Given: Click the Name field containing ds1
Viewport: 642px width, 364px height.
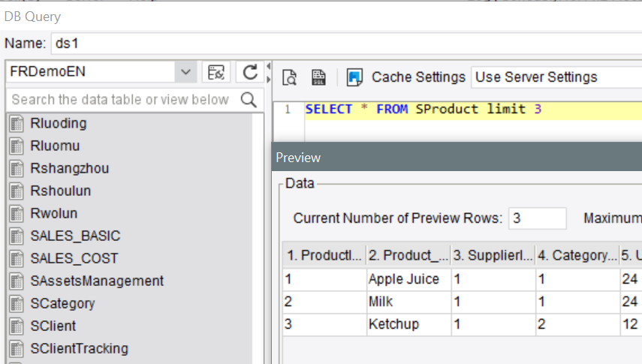Looking at the screenshot, I should click(x=346, y=43).
